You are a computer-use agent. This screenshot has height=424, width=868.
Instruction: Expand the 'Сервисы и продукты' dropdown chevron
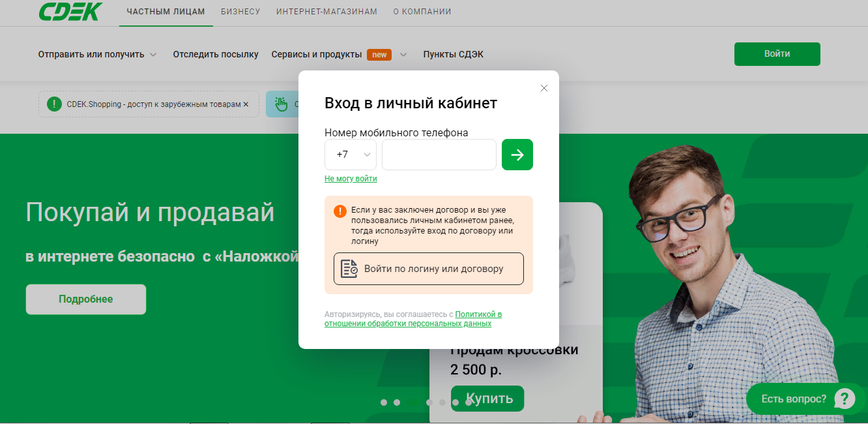pyautogui.click(x=403, y=55)
